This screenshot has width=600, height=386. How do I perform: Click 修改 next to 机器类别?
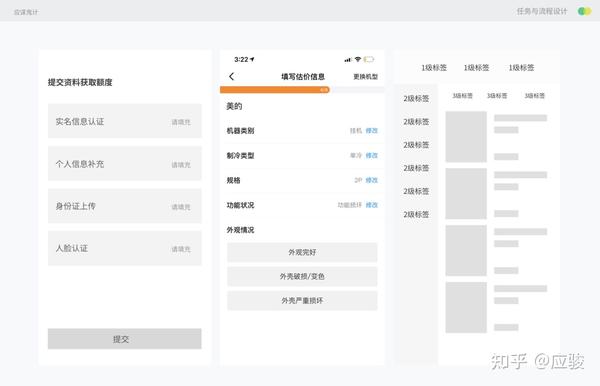[372, 131]
